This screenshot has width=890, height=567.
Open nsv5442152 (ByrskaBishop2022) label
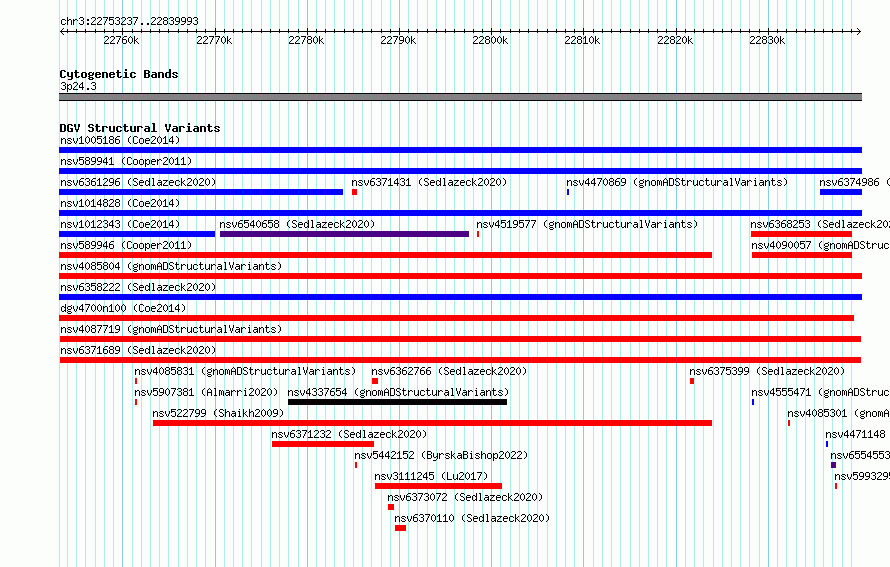[441, 455]
